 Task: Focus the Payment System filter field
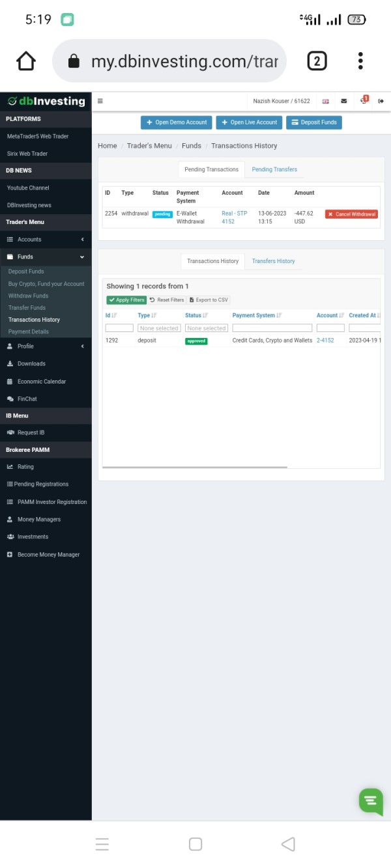(x=272, y=328)
